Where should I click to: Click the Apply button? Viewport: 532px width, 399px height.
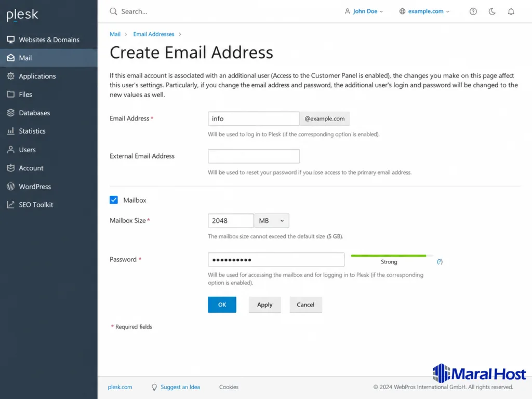tap(264, 304)
